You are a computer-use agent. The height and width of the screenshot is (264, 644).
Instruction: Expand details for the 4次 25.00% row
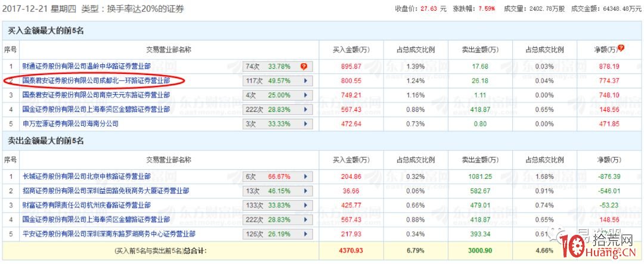click(306, 95)
